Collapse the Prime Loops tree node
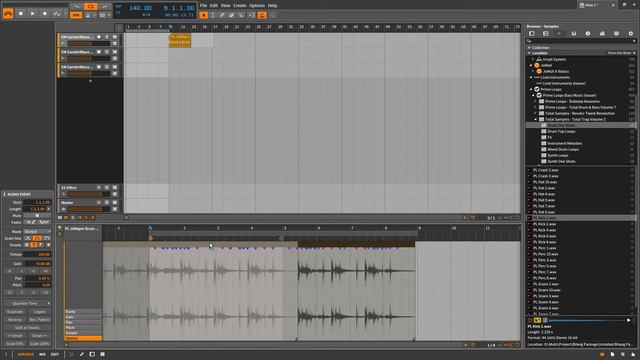The width and height of the screenshot is (640, 360). 531,89
